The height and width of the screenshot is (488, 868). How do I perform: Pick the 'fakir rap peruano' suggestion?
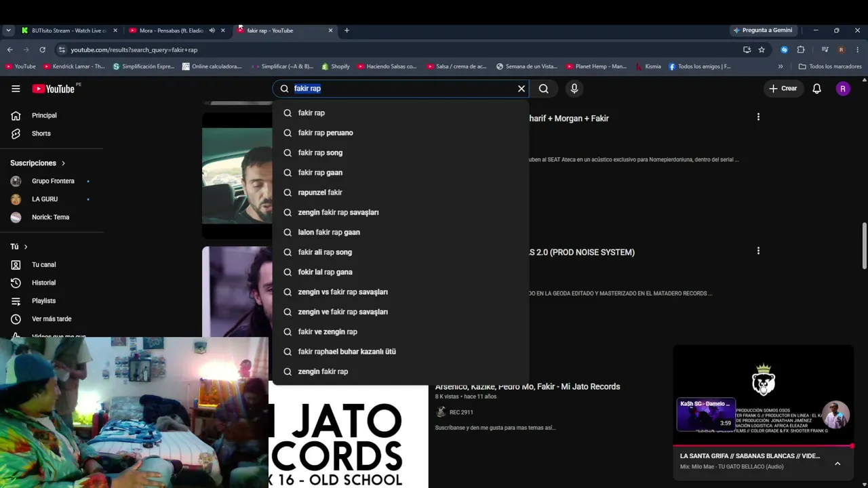coord(400,133)
